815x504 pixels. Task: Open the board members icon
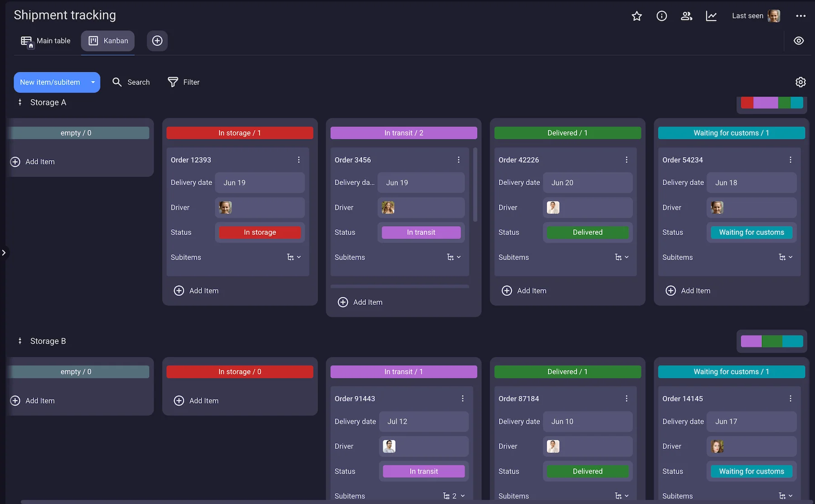pos(686,16)
